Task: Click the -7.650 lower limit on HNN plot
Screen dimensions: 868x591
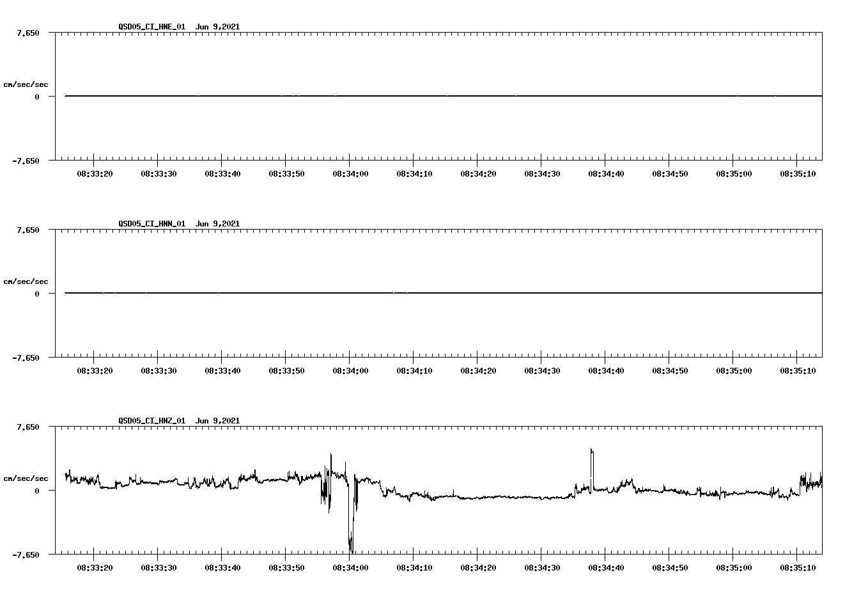Action: pyautogui.click(x=26, y=358)
